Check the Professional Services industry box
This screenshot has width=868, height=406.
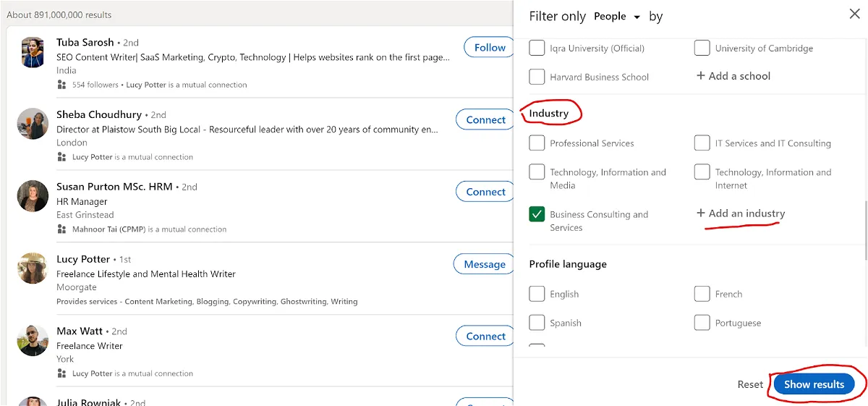click(x=537, y=143)
